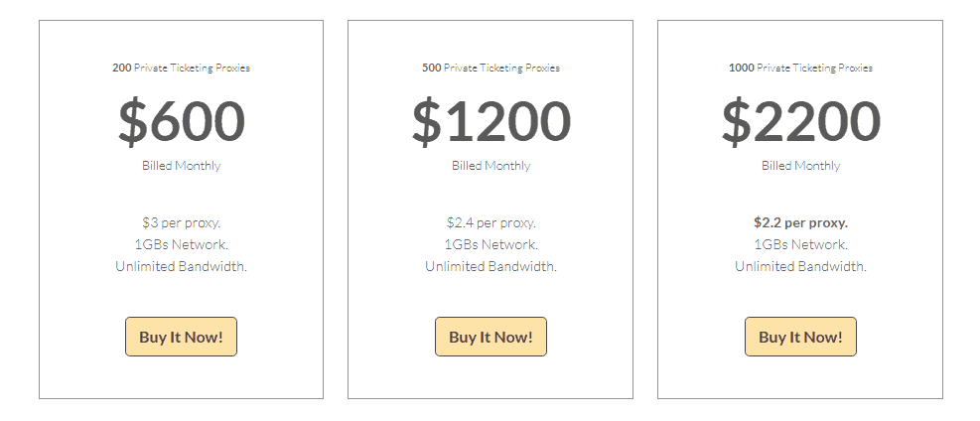Click Buy It Now for $1200 plan
The image size is (980, 421).
tap(490, 337)
